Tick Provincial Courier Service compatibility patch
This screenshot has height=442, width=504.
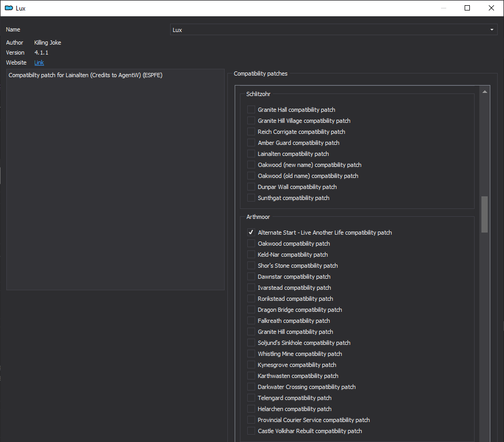(x=251, y=420)
